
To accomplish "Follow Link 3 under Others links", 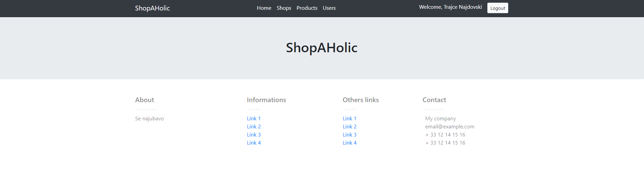I will (349, 135).
